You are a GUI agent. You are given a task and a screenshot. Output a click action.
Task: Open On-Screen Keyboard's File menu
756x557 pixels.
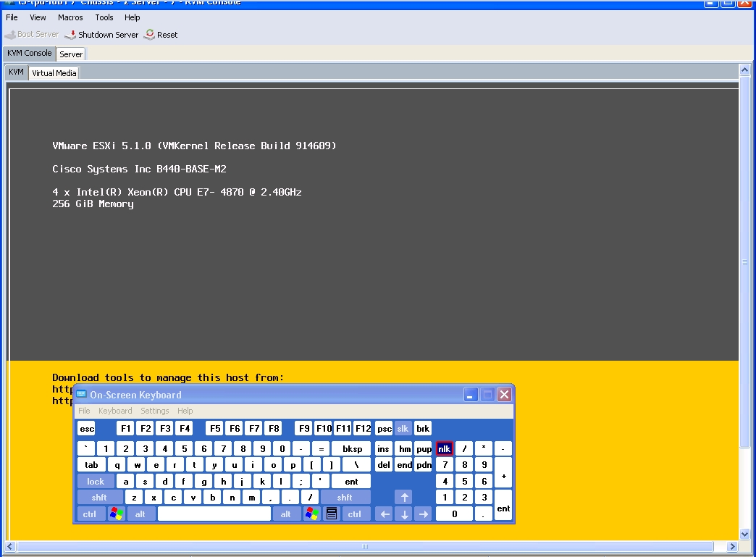pos(84,411)
